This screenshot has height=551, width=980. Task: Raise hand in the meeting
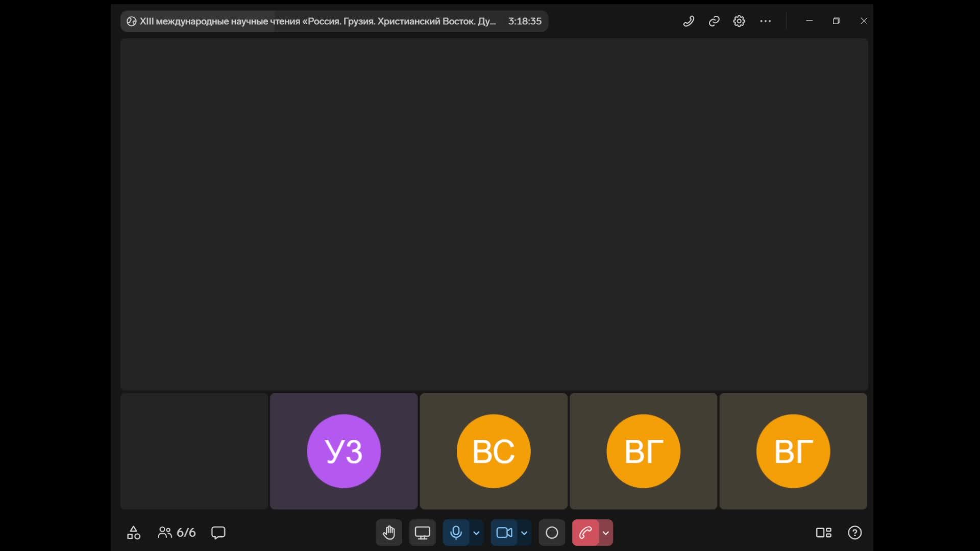388,533
